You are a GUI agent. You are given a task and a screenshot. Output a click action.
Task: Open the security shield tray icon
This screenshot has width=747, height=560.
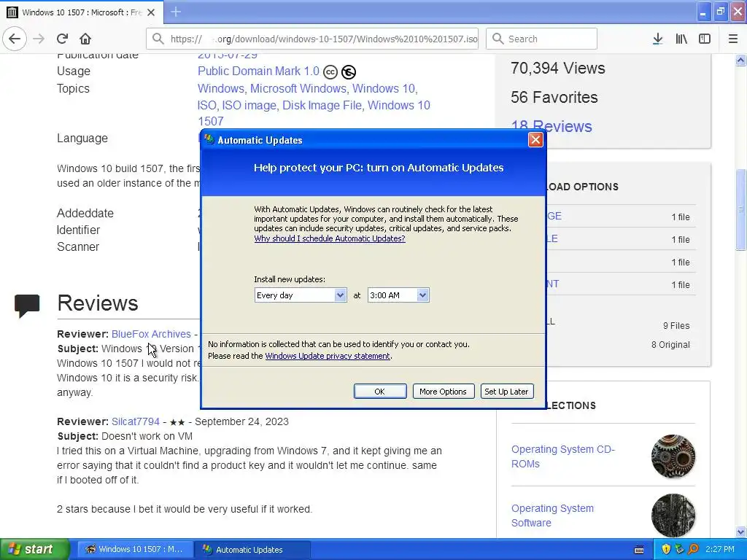coord(666,549)
